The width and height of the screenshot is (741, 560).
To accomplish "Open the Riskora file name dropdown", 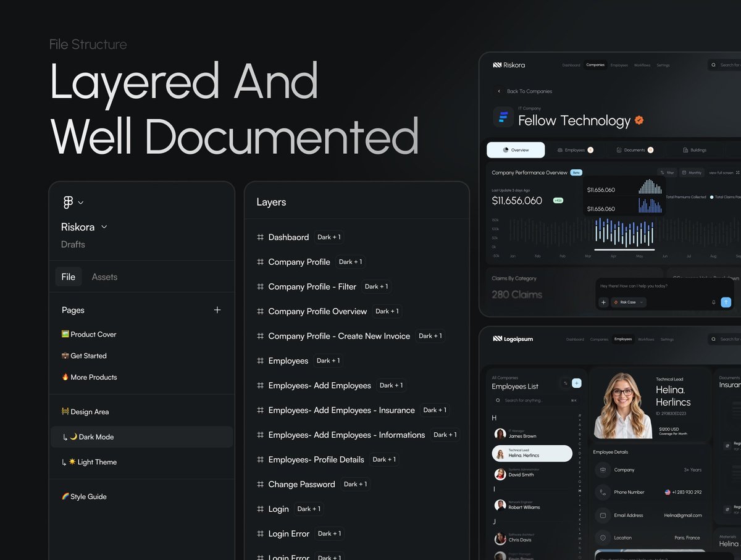I will 104,227.
